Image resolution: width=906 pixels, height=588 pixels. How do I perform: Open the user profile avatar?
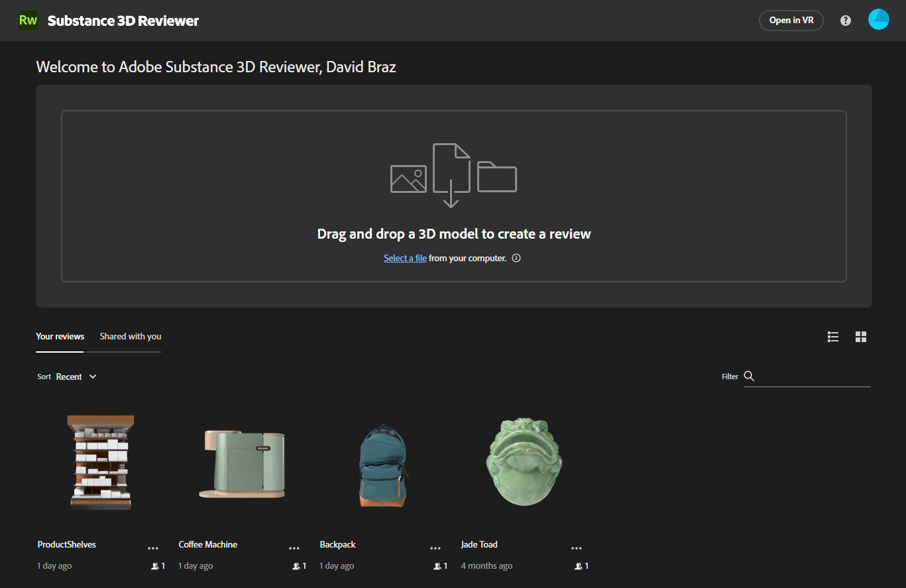click(878, 20)
